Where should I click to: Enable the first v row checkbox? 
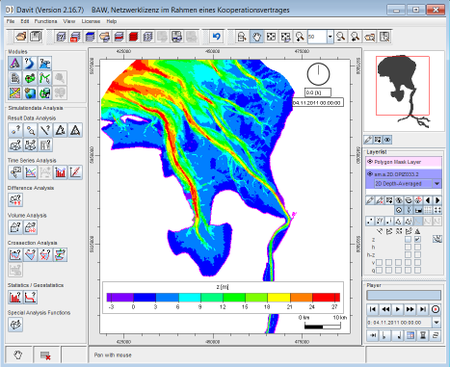click(x=379, y=263)
